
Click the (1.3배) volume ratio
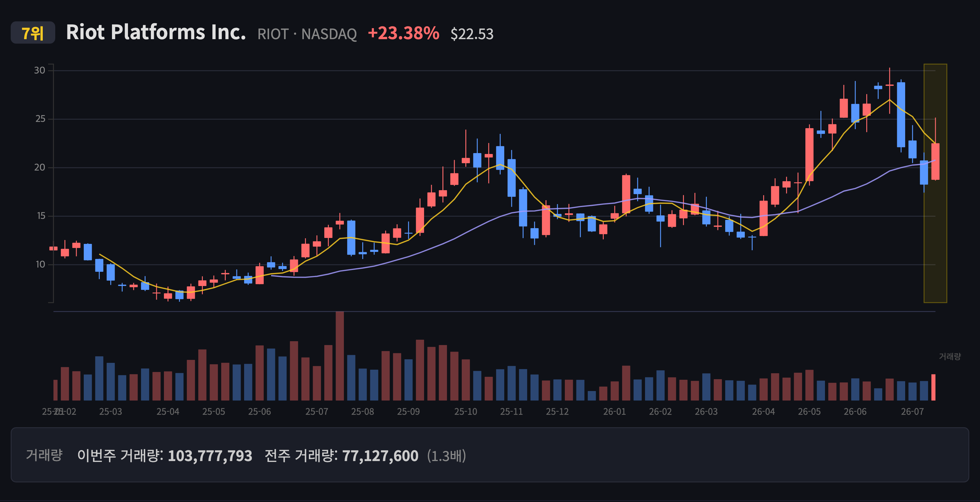[447, 456]
